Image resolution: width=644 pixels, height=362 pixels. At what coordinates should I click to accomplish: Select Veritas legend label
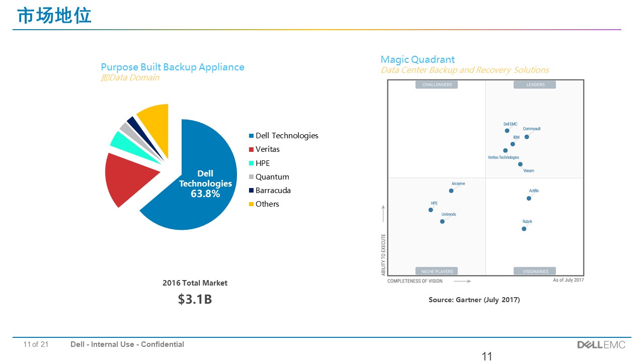(268, 149)
